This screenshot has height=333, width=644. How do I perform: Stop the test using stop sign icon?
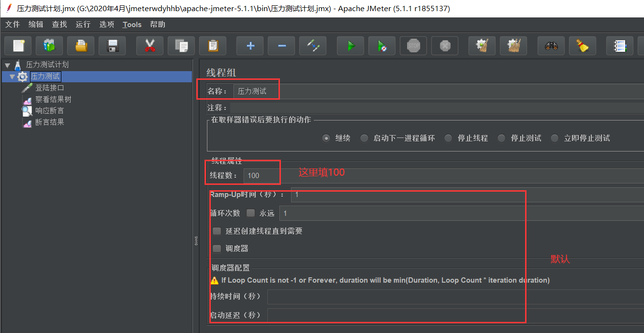tap(413, 46)
